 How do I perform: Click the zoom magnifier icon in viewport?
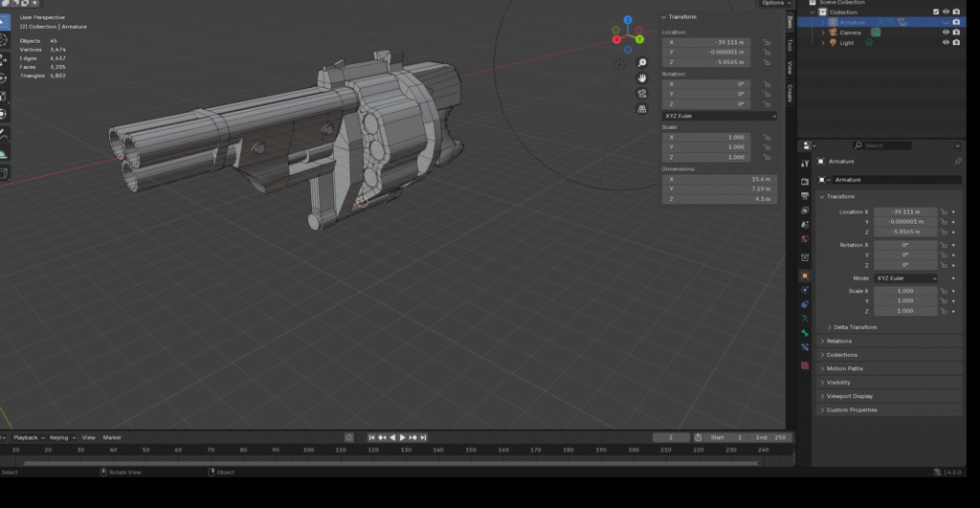point(642,62)
